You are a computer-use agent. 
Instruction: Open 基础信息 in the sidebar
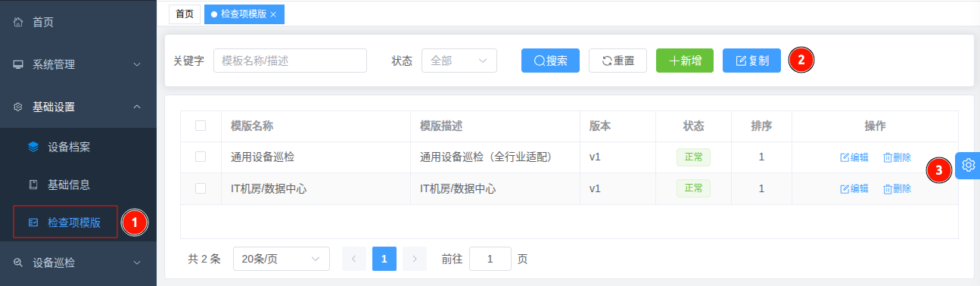tap(78, 185)
